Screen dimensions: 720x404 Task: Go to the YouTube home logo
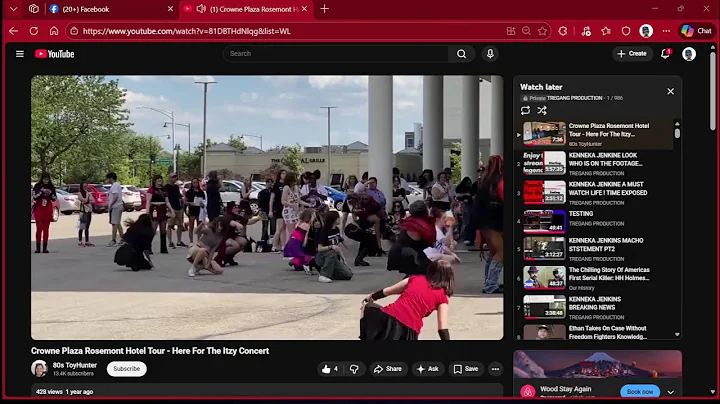(x=55, y=54)
